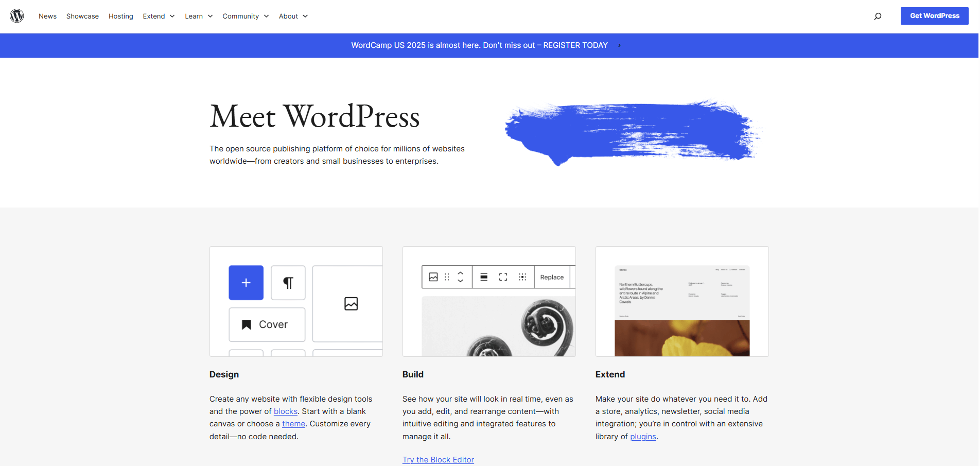980x466 pixels.
Task: Click the Replace button in Build toolbar
Action: tap(552, 277)
